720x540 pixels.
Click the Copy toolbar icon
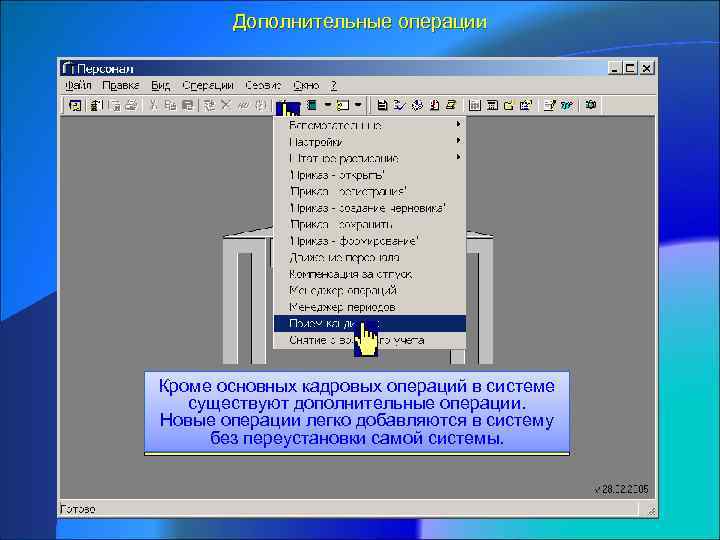[x=170, y=106]
